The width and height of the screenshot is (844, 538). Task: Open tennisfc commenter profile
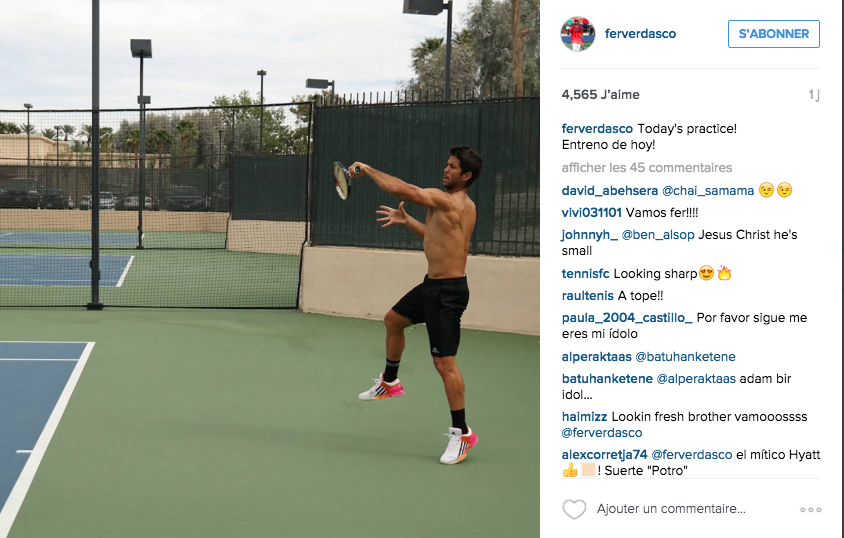tap(585, 274)
